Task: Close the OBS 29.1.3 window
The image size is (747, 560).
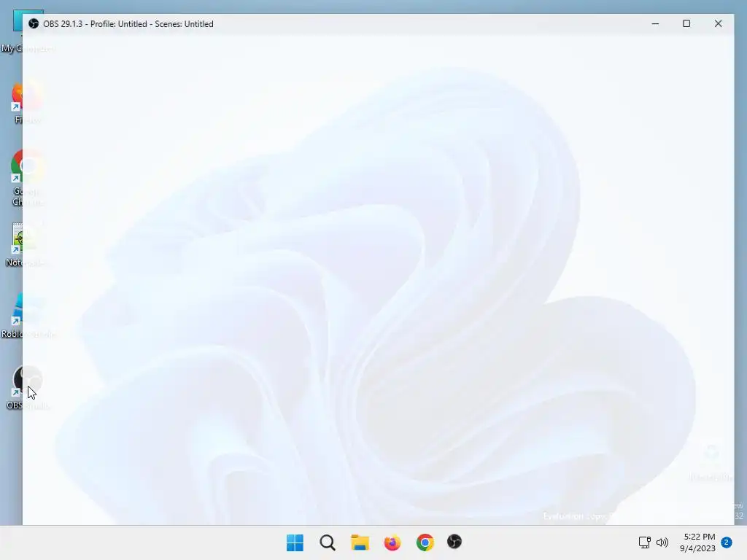Action: (x=719, y=24)
